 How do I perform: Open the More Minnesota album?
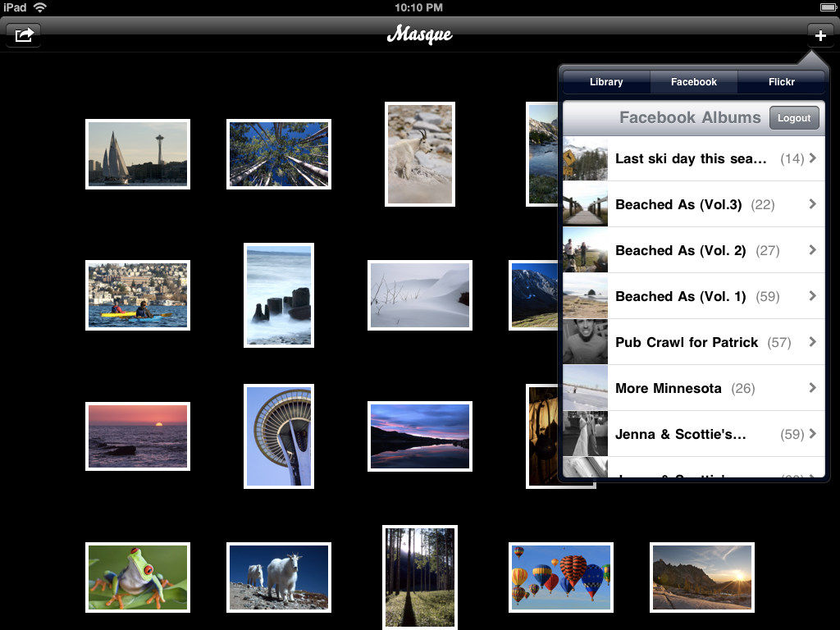point(694,388)
